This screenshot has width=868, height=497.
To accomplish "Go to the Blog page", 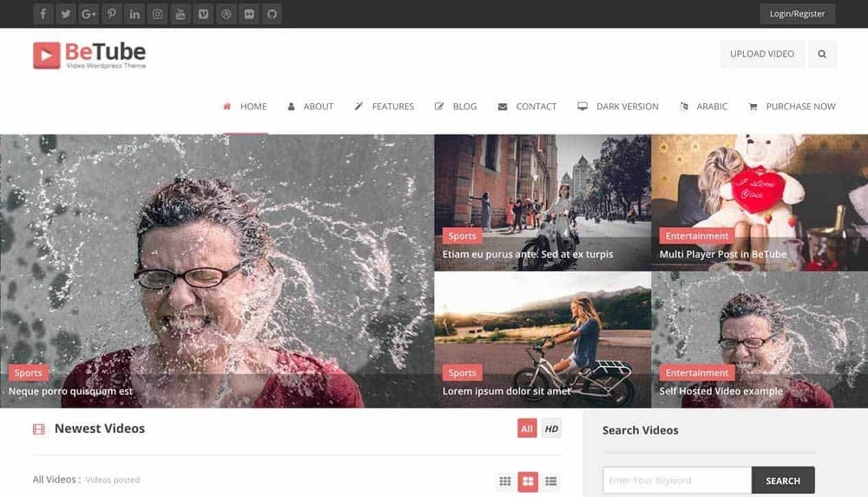I will 457,107.
